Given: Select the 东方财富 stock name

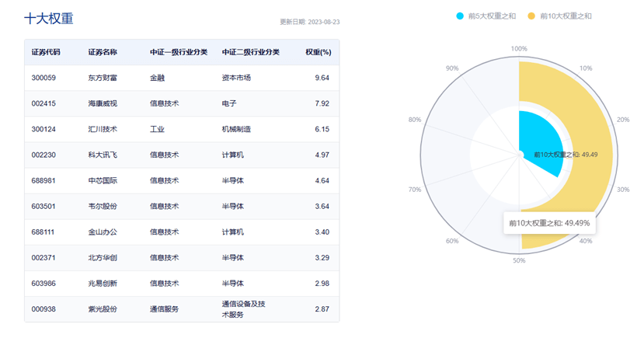Looking at the screenshot, I should (103, 78).
